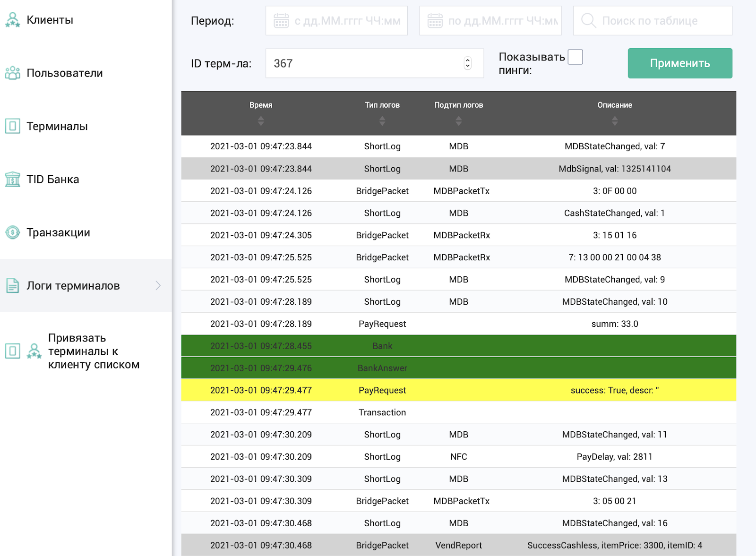Click the Терминалы device icon

(x=13, y=126)
